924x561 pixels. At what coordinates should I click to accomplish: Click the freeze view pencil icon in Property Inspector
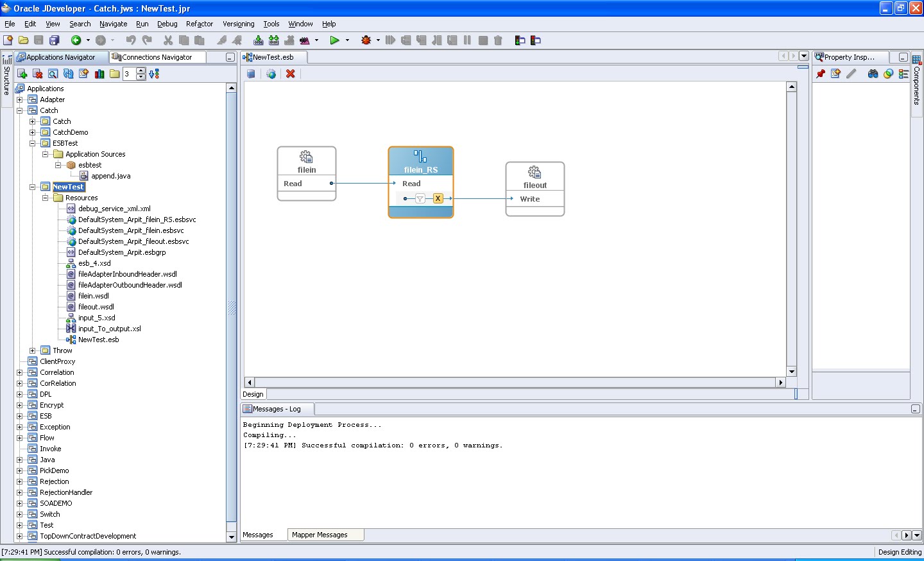point(851,74)
